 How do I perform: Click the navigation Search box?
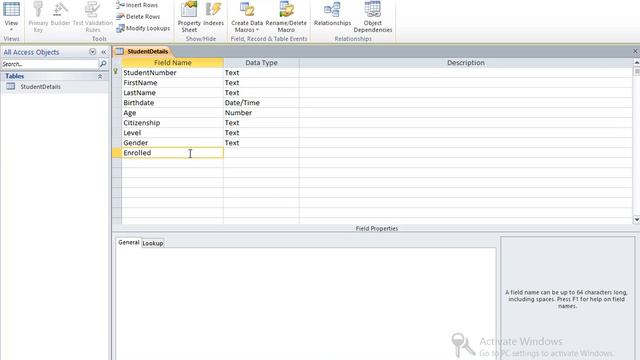pyautogui.click(x=50, y=64)
